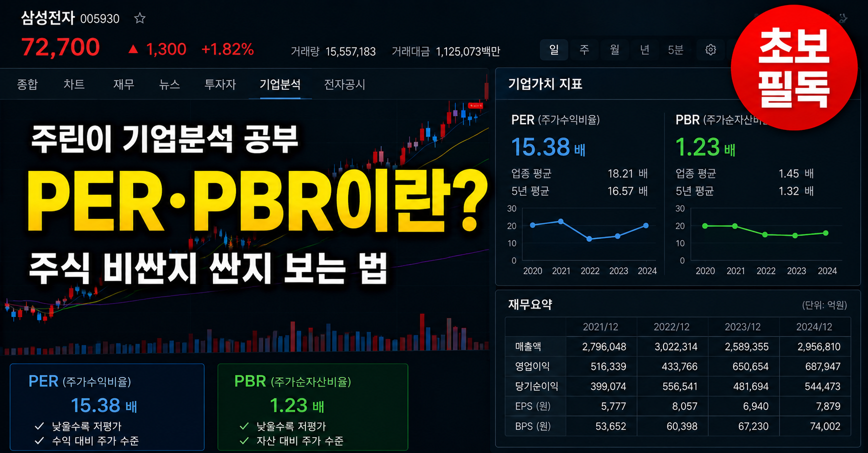This screenshot has width=868, height=453.
Task: Open the 재무 tab
Action: click(x=123, y=84)
